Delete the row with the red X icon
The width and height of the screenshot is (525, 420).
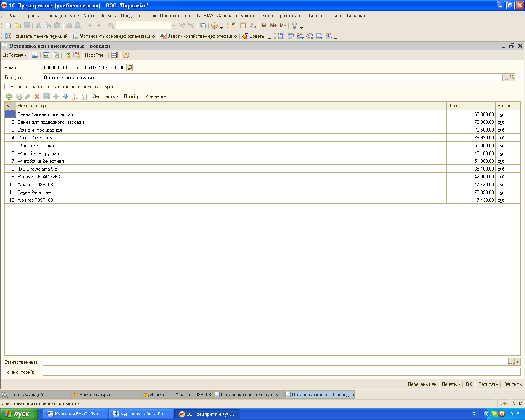[x=37, y=96]
